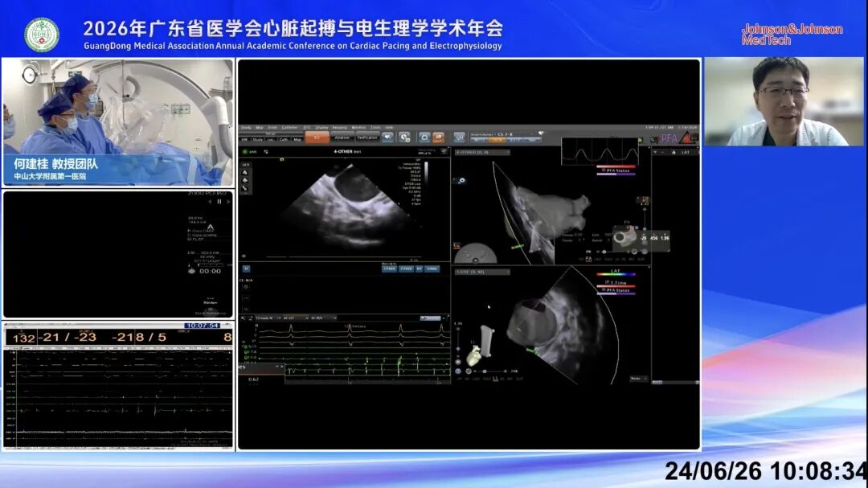868x488 pixels.
Task: Open the 12 Leads dropdown in ECG panel
Action: pos(268,318)
